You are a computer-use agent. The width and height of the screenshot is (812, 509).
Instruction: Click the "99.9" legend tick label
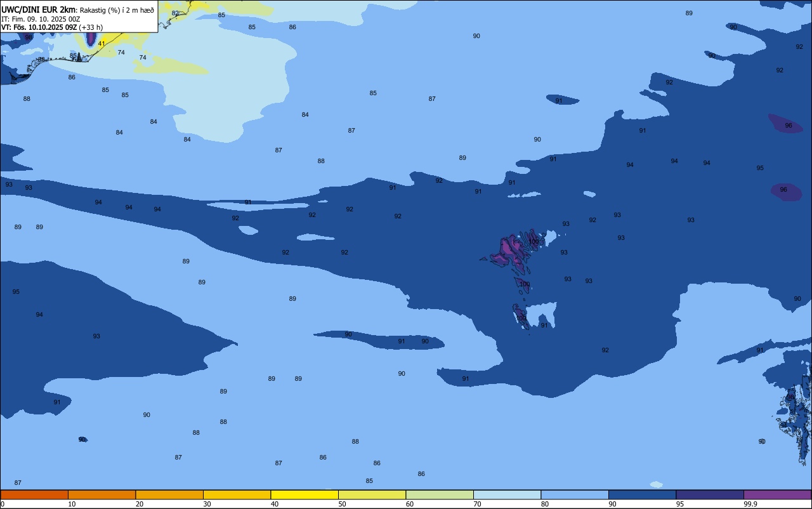click(750, 504)
